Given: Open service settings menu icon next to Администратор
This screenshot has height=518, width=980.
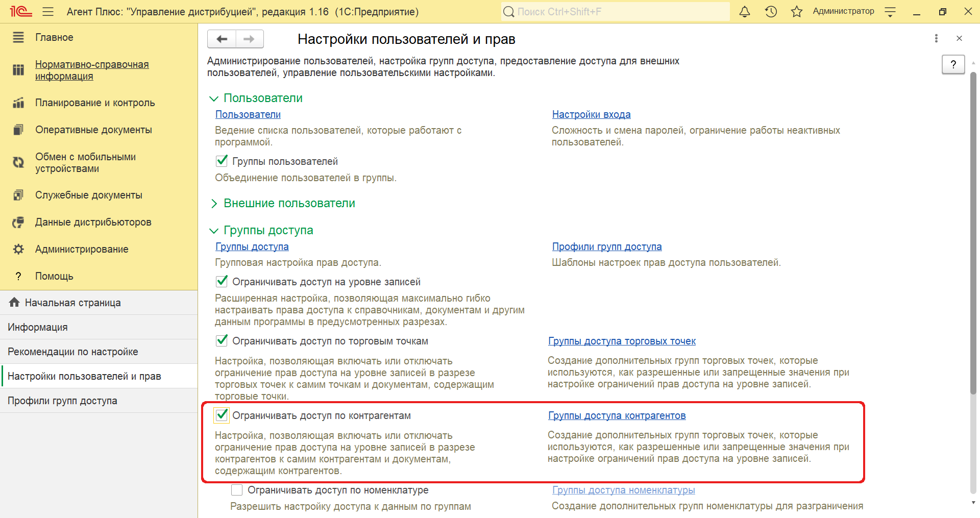Looking at the screenshot, I should click(x=890, y=12).
